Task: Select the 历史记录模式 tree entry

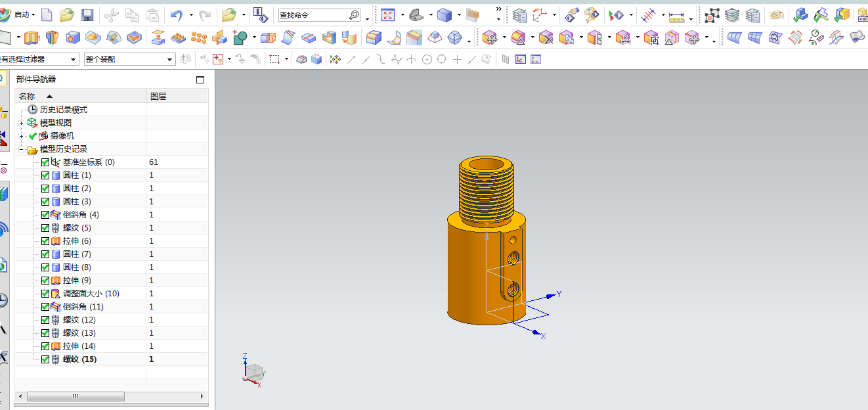Action: (x=64, y=110)
